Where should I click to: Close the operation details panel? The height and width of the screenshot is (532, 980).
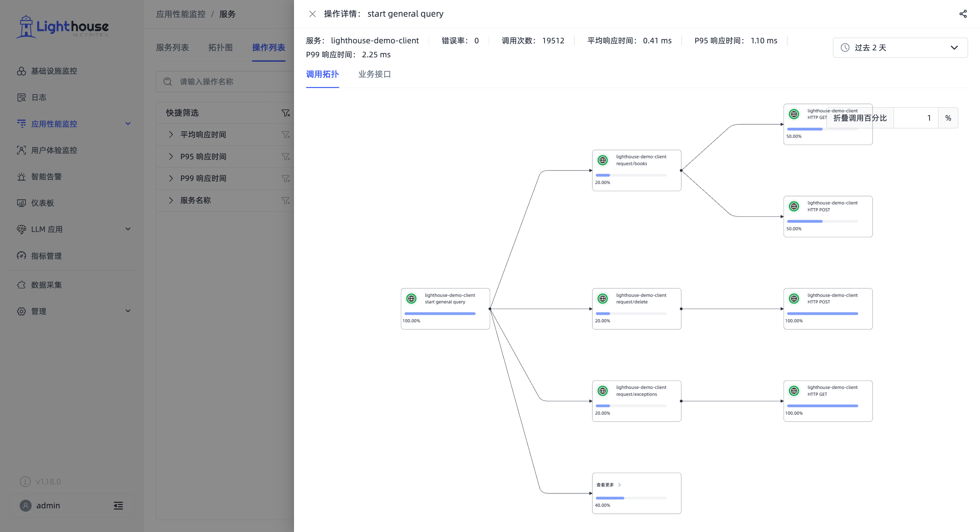(312, 14)
